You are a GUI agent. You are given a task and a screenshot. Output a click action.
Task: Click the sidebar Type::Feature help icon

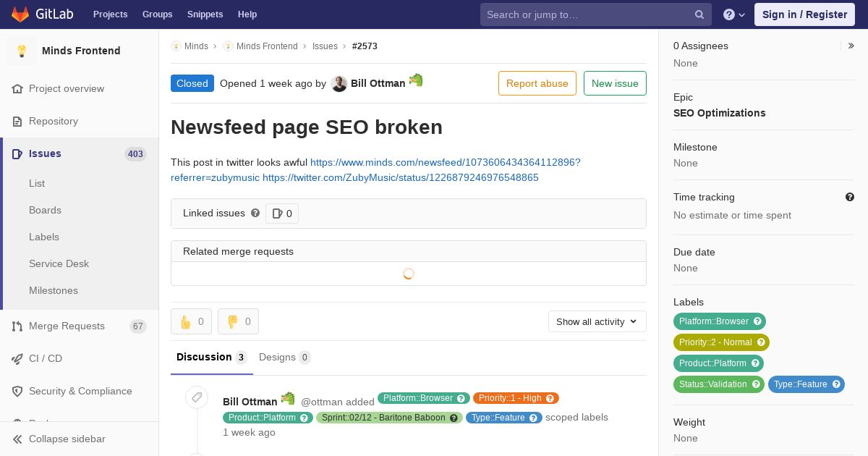coord(836,384)
